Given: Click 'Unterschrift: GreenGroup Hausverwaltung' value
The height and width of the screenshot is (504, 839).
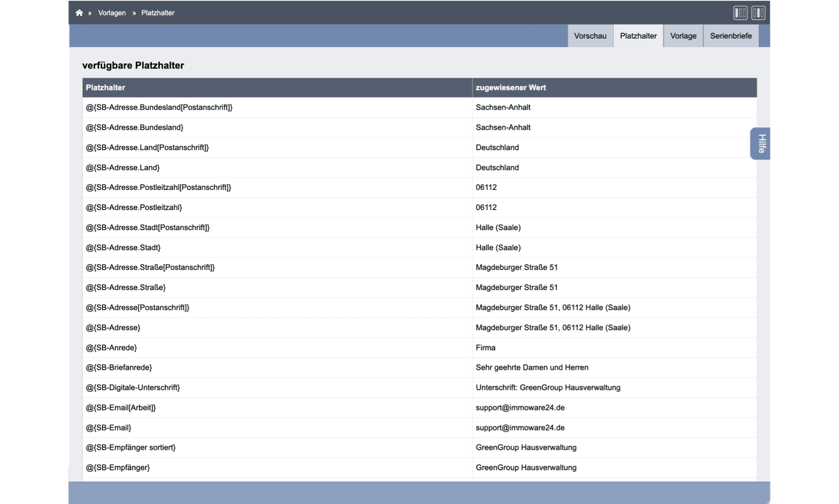Looking at the screenshot, I should tap(548, 388).
